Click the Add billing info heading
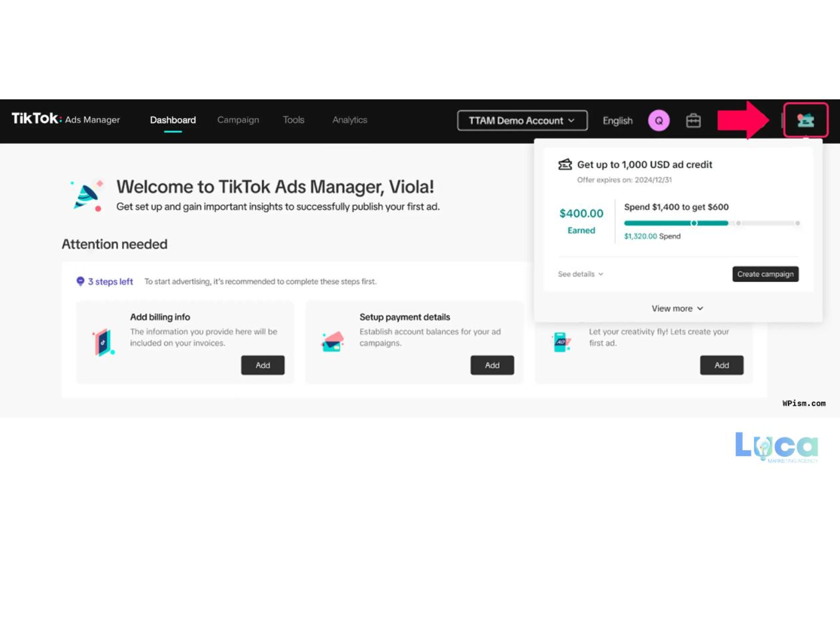The height and width of the screenshot is (632, 840). click(160, 317)
